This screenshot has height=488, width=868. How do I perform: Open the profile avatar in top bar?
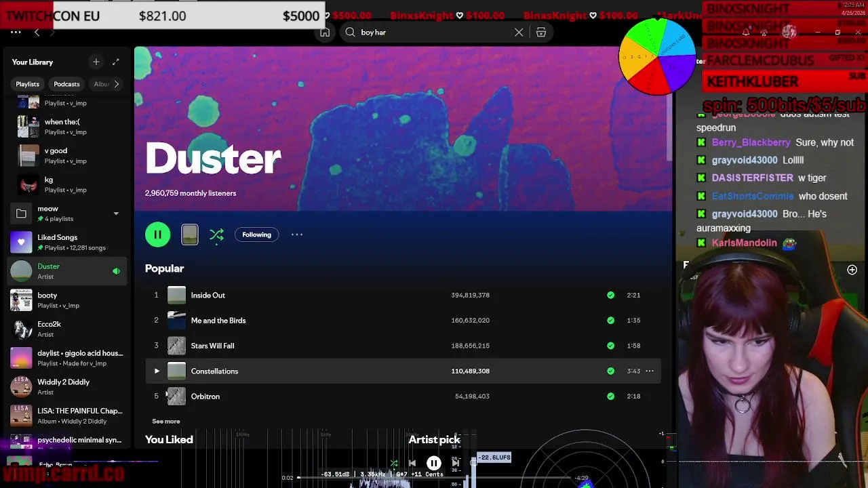(789, 32)
